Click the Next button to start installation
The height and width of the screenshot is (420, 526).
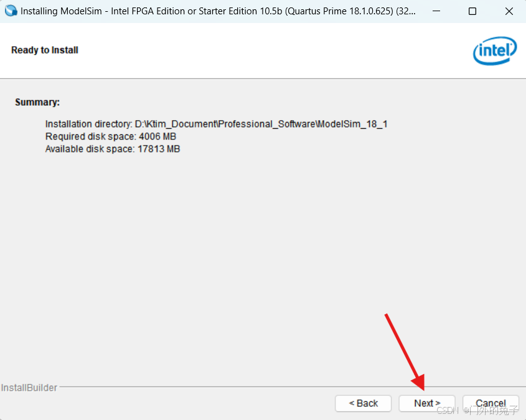pos(426,403)
